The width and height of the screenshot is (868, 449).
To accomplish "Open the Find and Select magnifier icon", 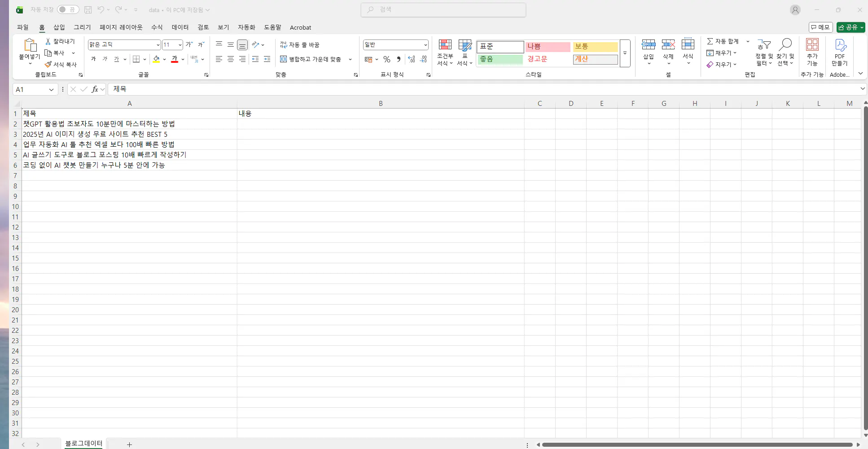I will point(785,44).
